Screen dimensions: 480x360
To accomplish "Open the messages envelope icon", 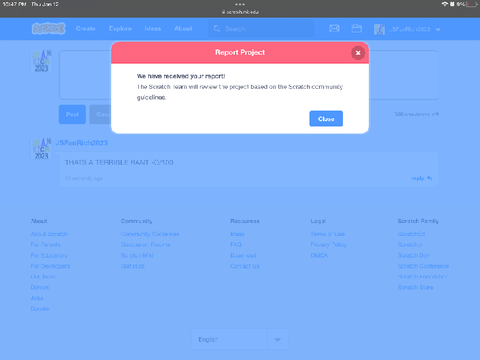I will click(334, 29).
